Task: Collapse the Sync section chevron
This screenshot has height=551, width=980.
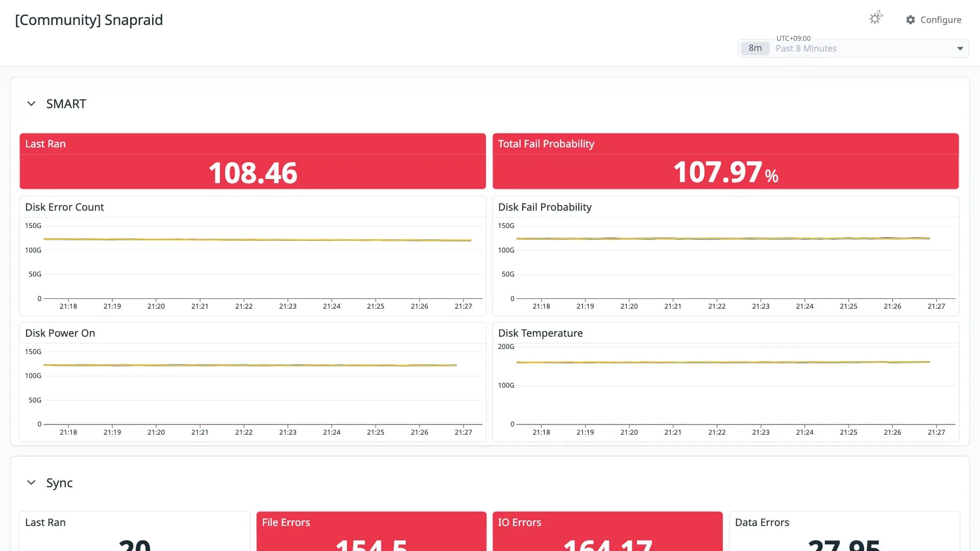Action: pyautogui.click(x=31, y=483)
